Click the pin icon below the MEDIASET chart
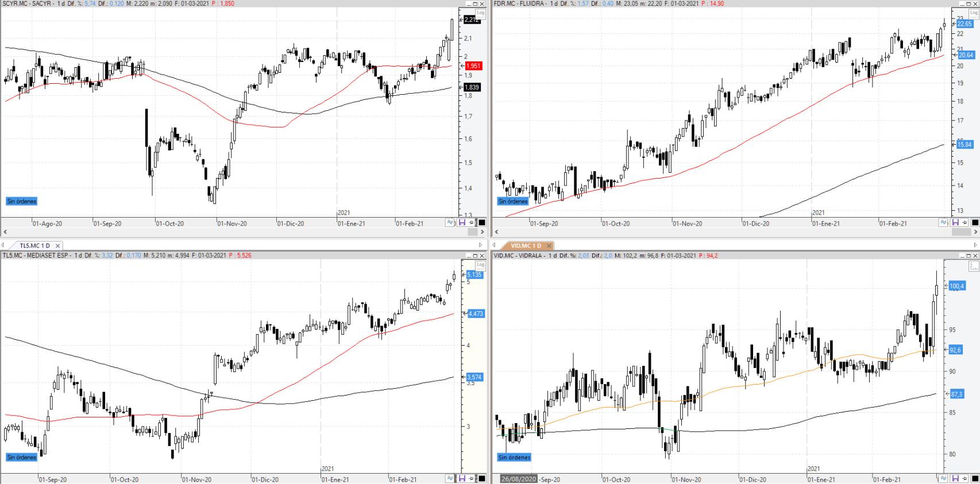Viewport: 980px width, 484px height. pos(472,478)
